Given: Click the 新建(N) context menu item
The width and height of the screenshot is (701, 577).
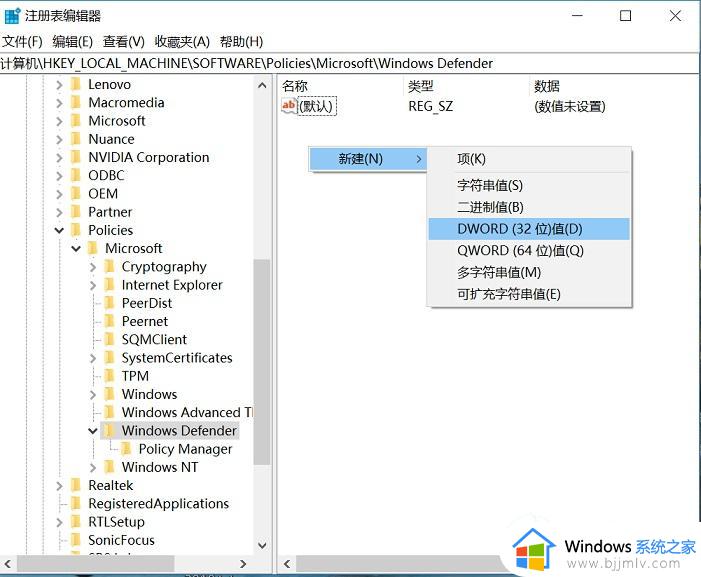Looking at the screenshot, I should pos(368,159).
